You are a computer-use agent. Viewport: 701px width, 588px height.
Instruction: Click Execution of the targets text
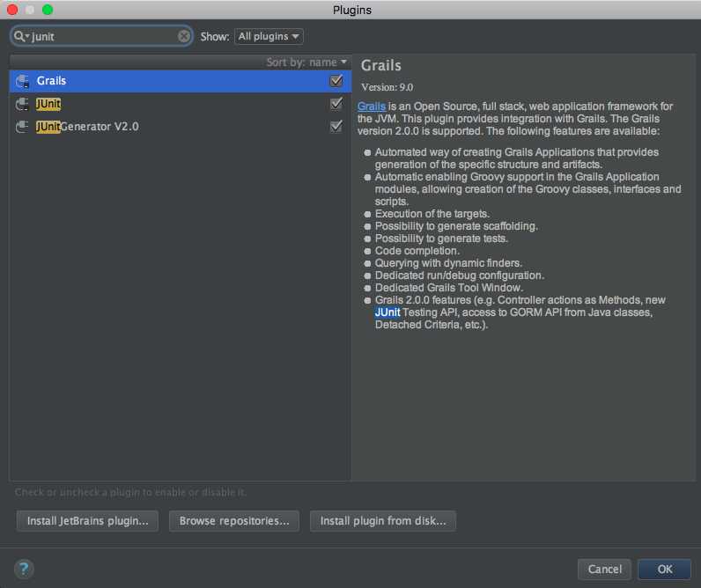432,214
